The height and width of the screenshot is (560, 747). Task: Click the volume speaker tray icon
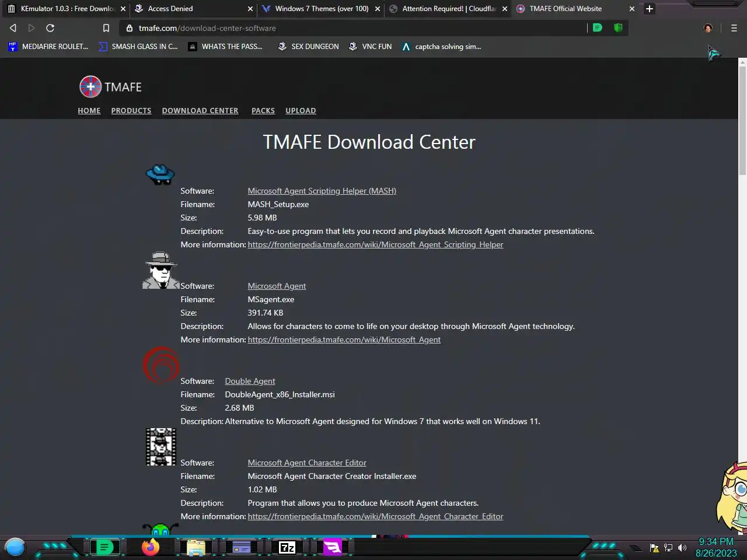tap(682, 548)
